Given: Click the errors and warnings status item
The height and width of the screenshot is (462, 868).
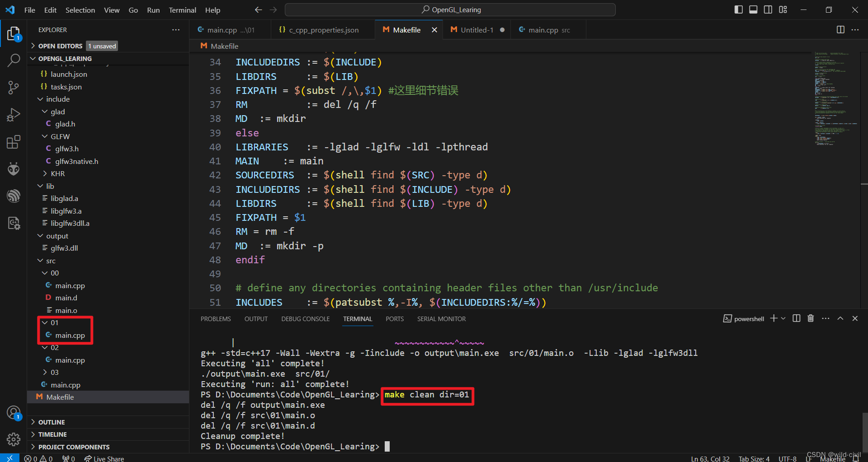Looking at the screenshot, I should 38,458.
